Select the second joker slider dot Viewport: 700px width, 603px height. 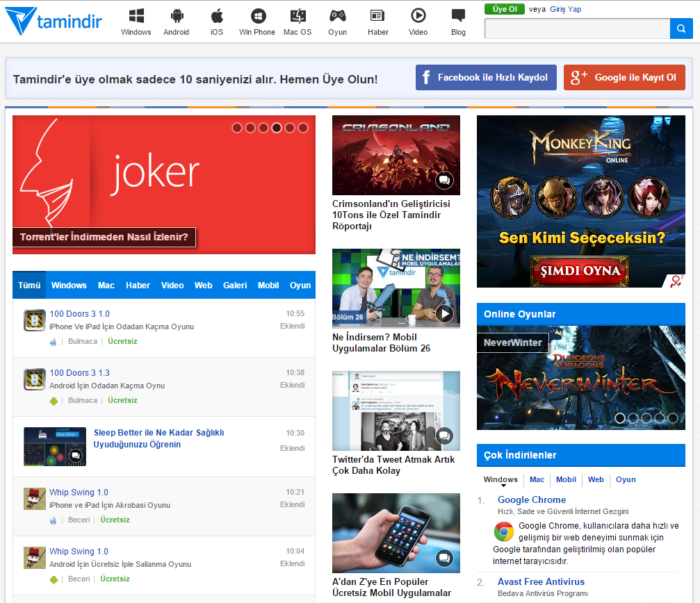click(250, 128)
